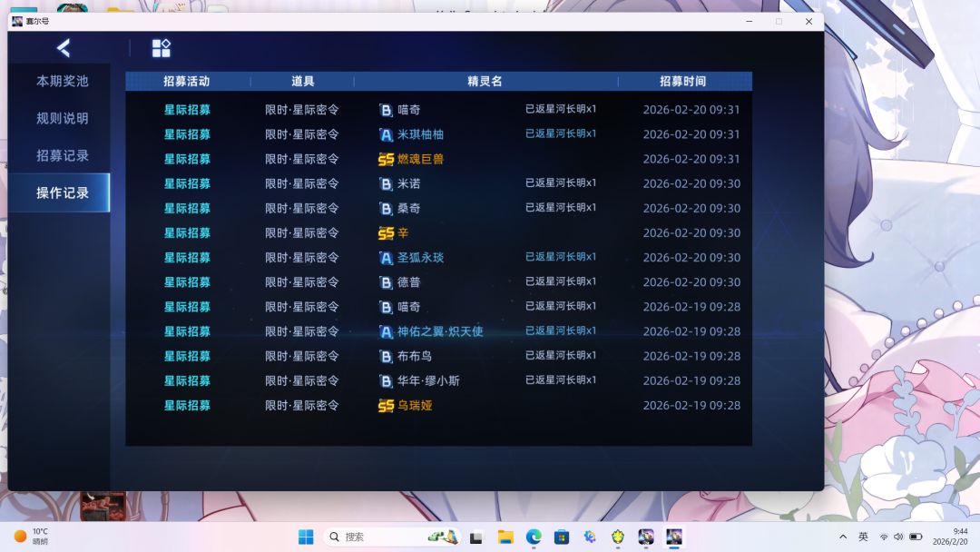The width and height of the screenshot is (980, 552).
Task: Open the Windows Start menu
Action: pos(306,537)
